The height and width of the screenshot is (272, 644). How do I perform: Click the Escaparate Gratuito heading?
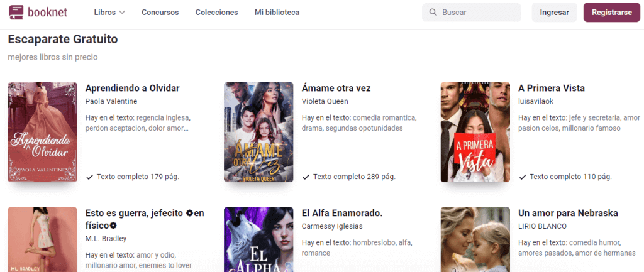[63, 40]
